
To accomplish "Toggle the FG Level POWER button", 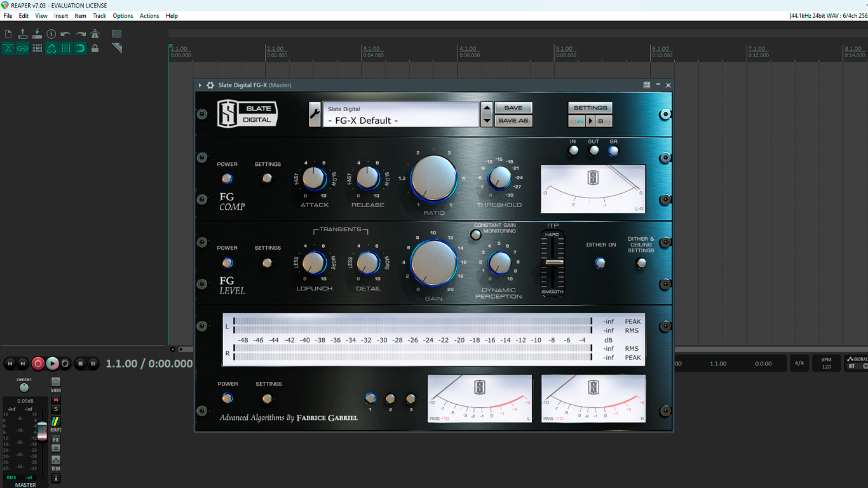I will [x=227, y=262].
